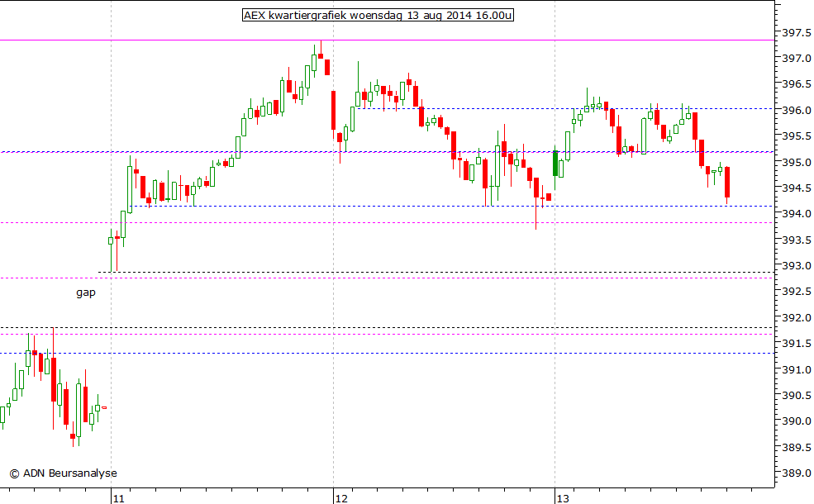Select the '13' date label on time axis
The image size is (814, 504).
[x=564, y=499]
